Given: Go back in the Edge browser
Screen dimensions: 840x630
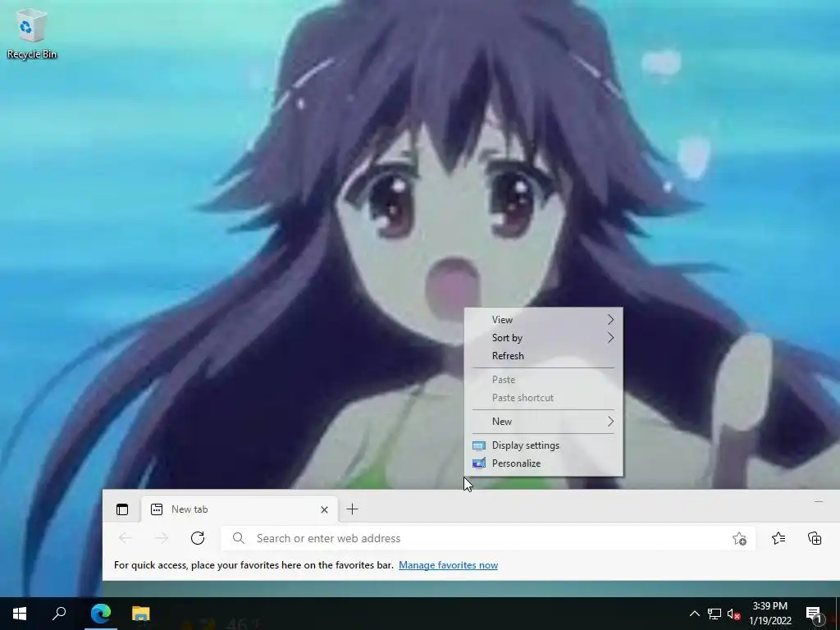Looking at the screenshot, I should tap(126, 538).
